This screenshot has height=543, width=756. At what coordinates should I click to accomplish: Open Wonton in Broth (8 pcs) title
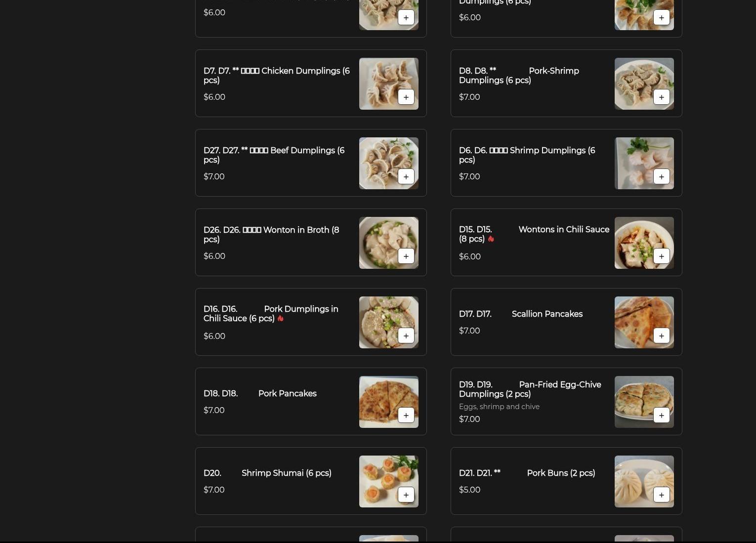[271, 235]
